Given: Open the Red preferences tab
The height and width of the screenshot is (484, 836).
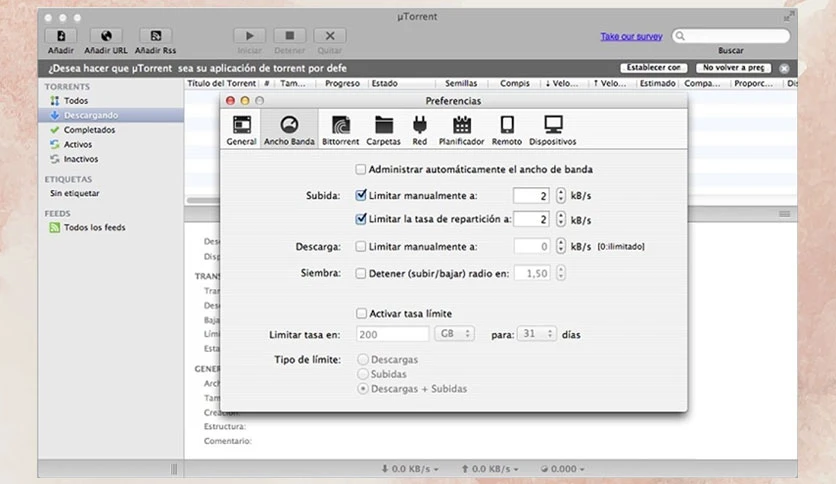Looking at the screenshot, I should 420,130.
